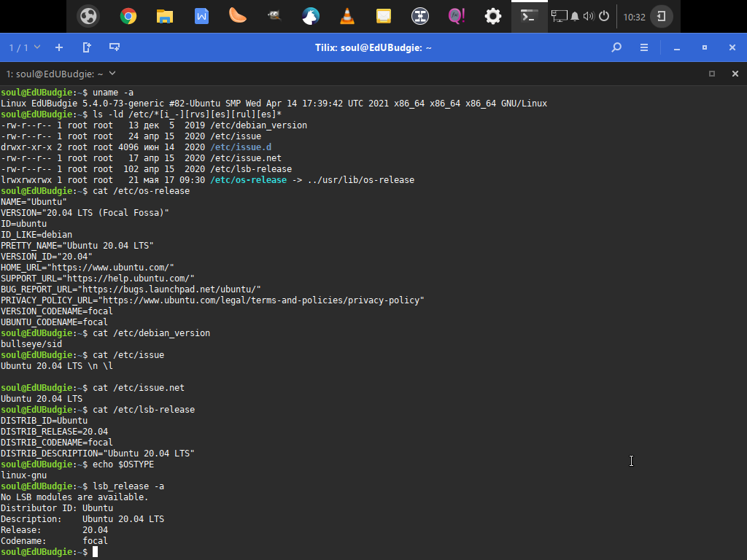Select the DISTRIB_DESCRIPTION line
747x560 pixels.
[x=98, y=454]
